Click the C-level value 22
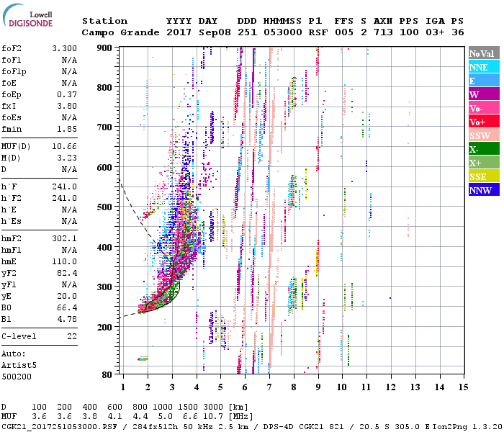The image size is (504, 432). pos(72,336)
